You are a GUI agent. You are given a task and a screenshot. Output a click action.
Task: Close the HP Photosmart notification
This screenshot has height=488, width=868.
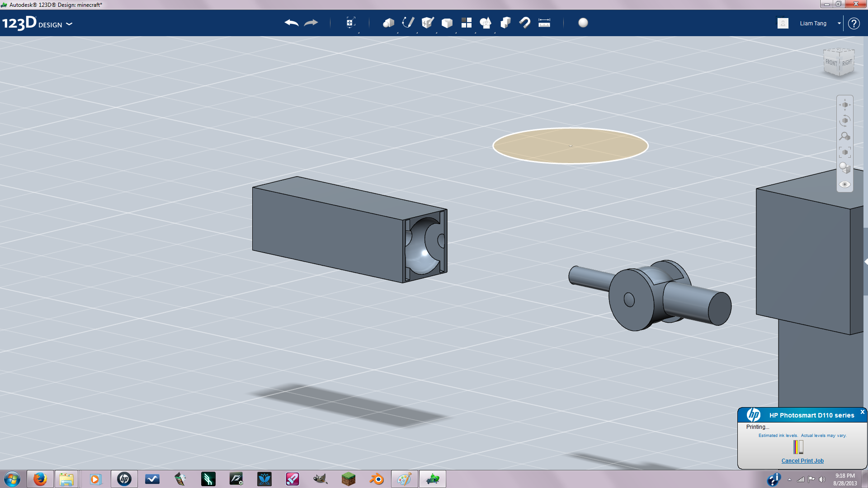coord(862,412)
